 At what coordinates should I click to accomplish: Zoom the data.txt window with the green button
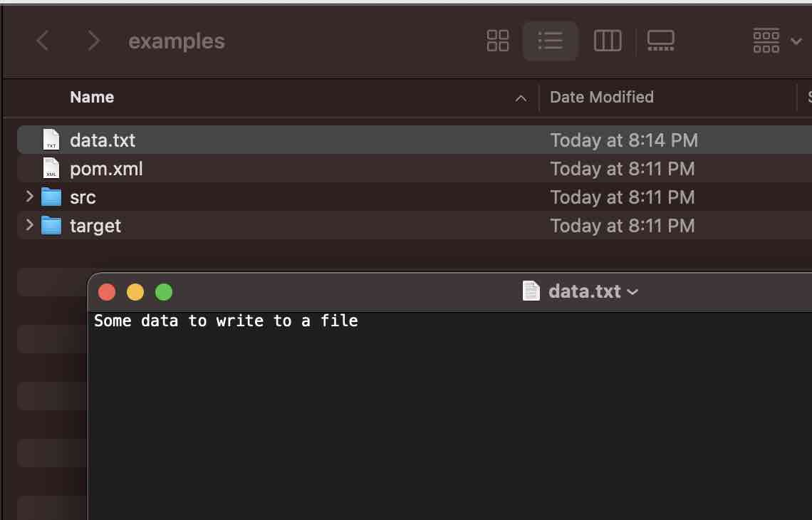[164, 292]
